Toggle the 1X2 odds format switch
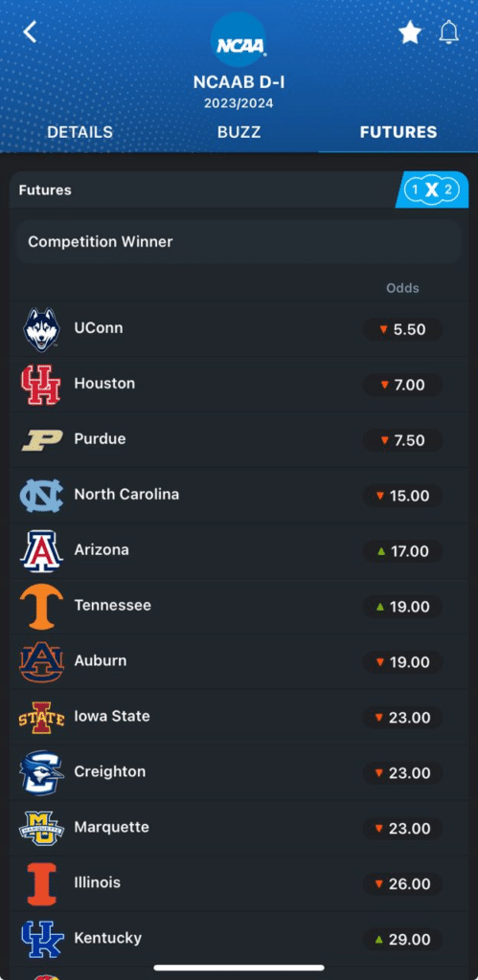The image size is (478, 980). pos(432,189)
